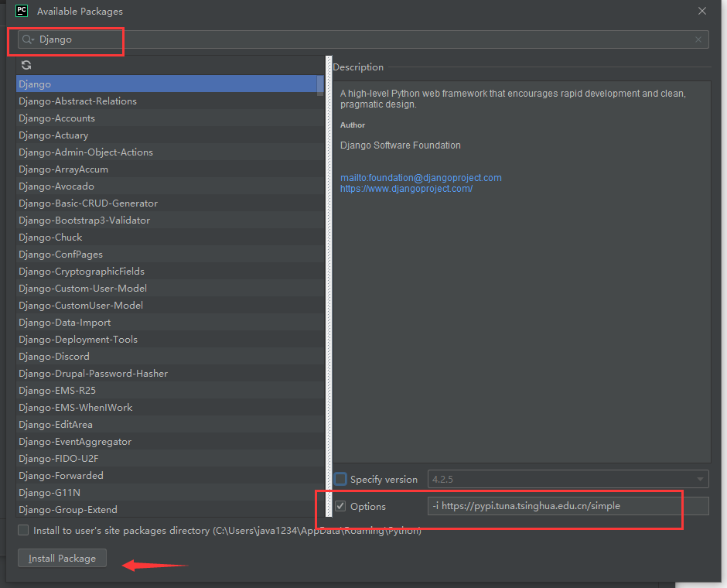Select Django-Discord package entry

click(54, 357)
